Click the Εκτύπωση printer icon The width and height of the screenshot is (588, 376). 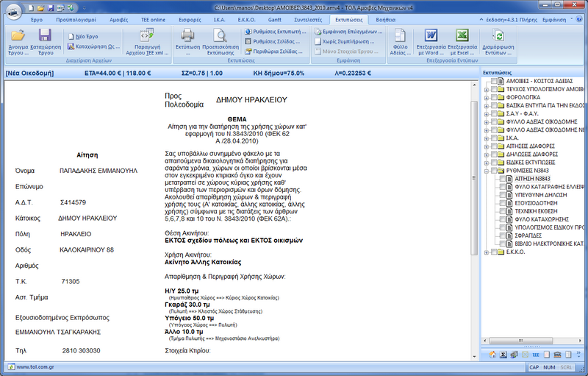point(187,37)
